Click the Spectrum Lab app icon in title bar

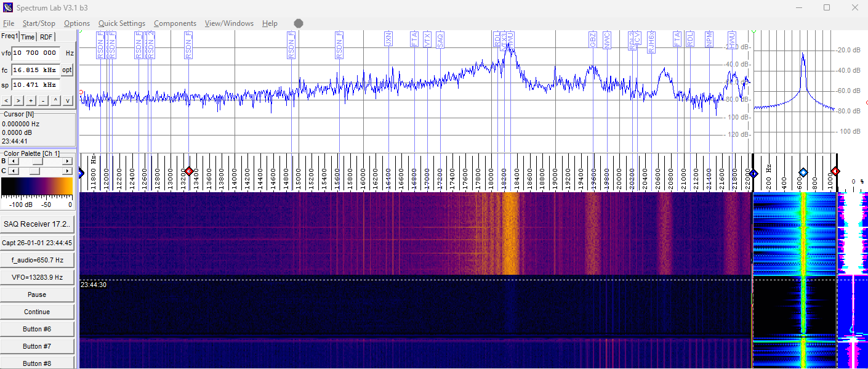point(8,7)
